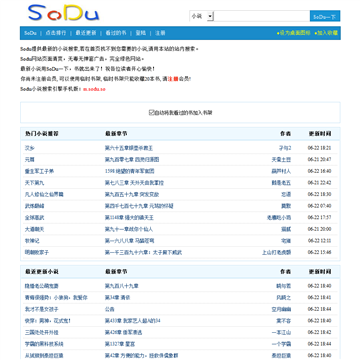This screenshot has width=360, height=360.
Task: Click the 06-22 18:21 update time
Action: pyautogui.click(x=319, y=148)
